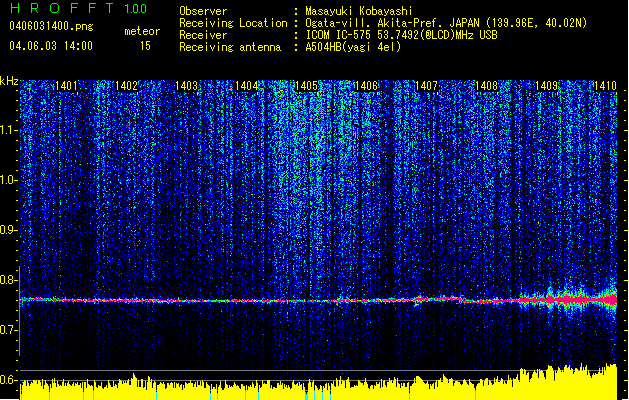629x400 pixels.
Task: Click the 1406 time marker
Action: [366, 86]
